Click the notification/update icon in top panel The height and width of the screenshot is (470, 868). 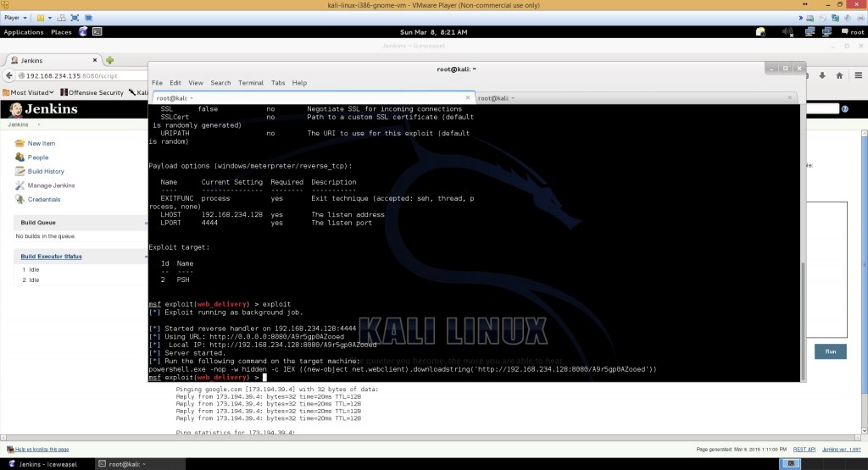760,31
